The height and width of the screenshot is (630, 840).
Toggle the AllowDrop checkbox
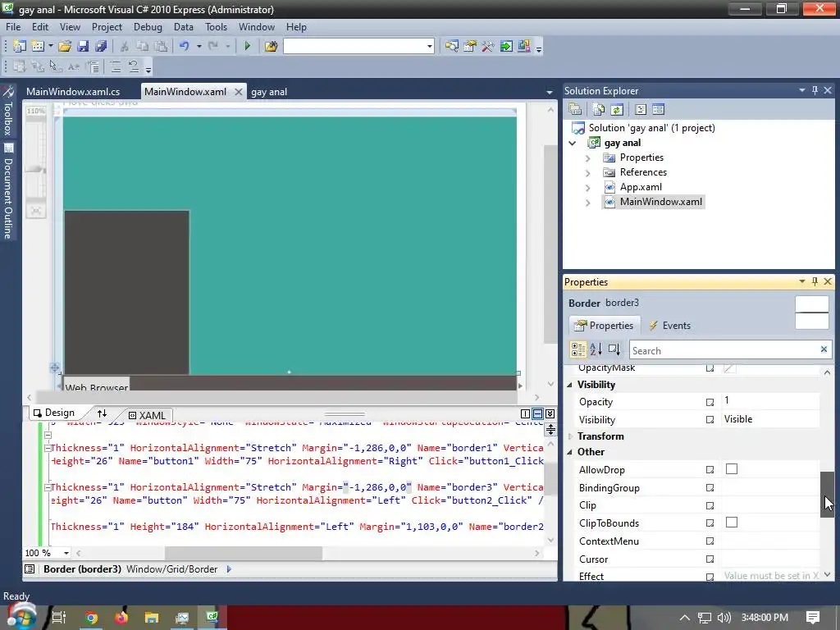click(x=732, y=469)
